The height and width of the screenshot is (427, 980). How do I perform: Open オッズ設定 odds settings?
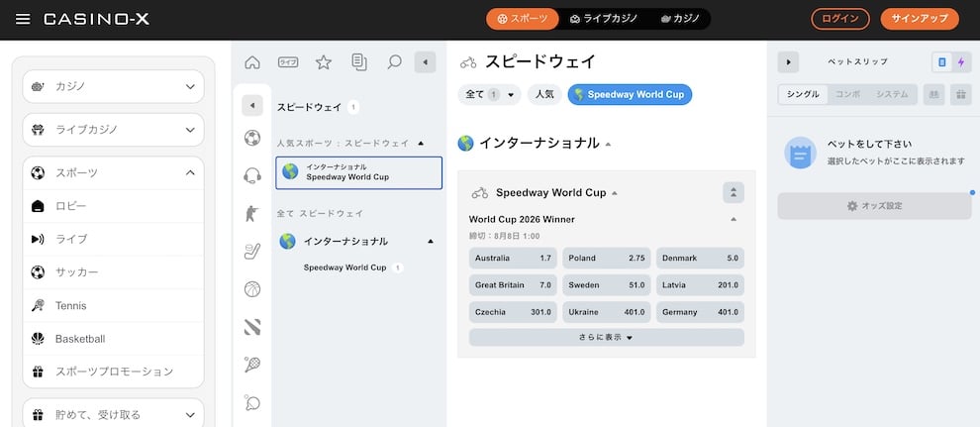874,206
